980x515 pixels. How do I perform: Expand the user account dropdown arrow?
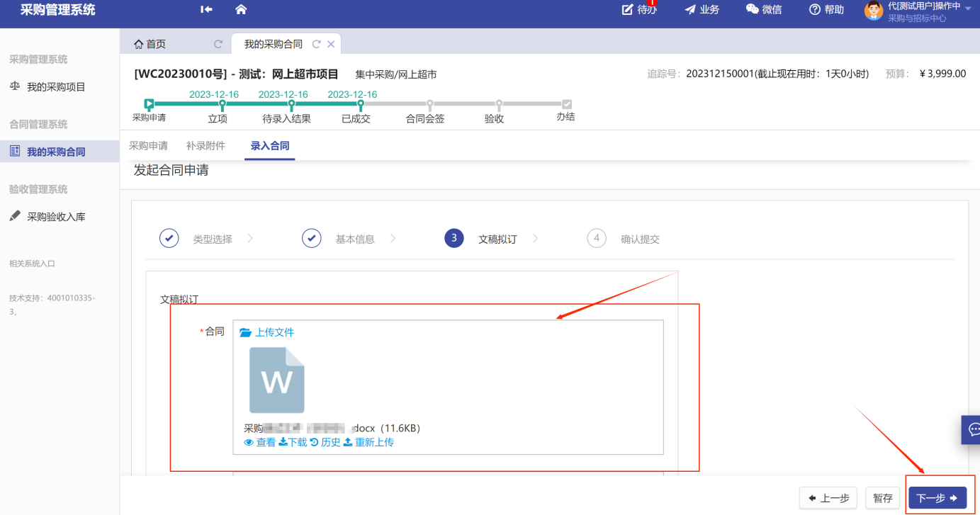click(x=968, y=8)
